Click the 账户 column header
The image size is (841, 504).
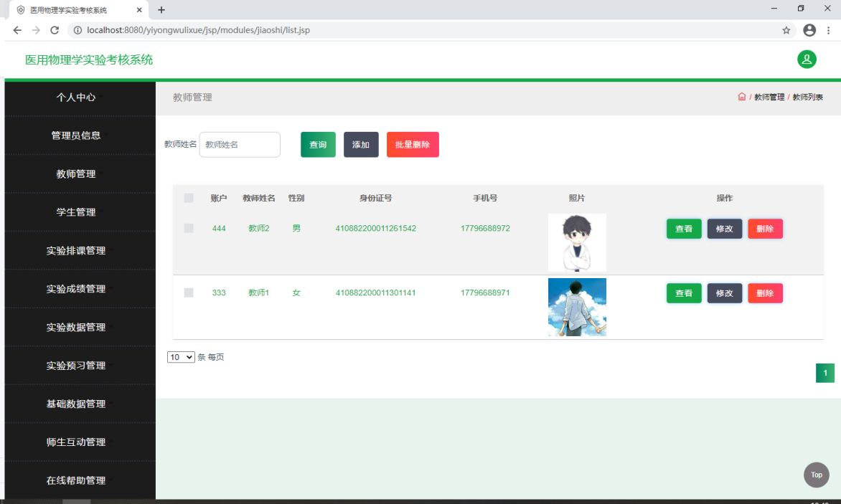pos(219,198)
